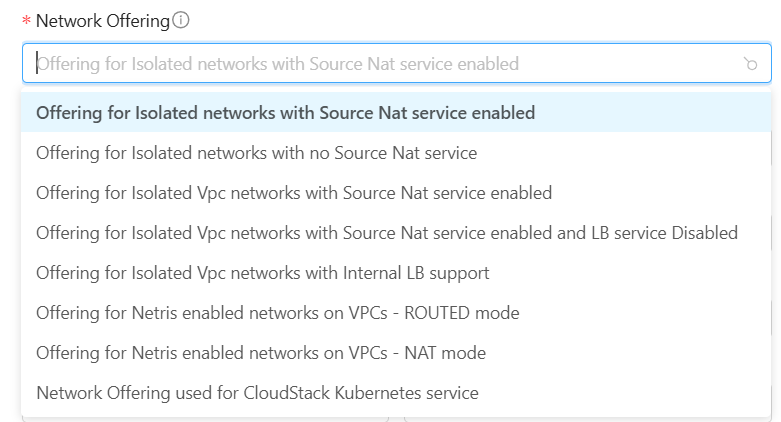The width and height of the screenshot is (781, 422).
Task: Click the red required asterisk beside Network Offering
Action: 26,22
